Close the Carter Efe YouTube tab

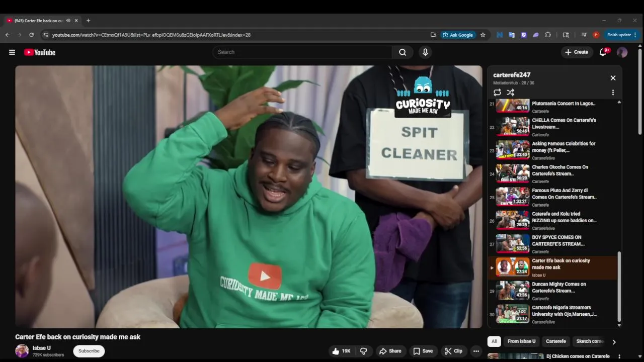(x=76, y=21)
